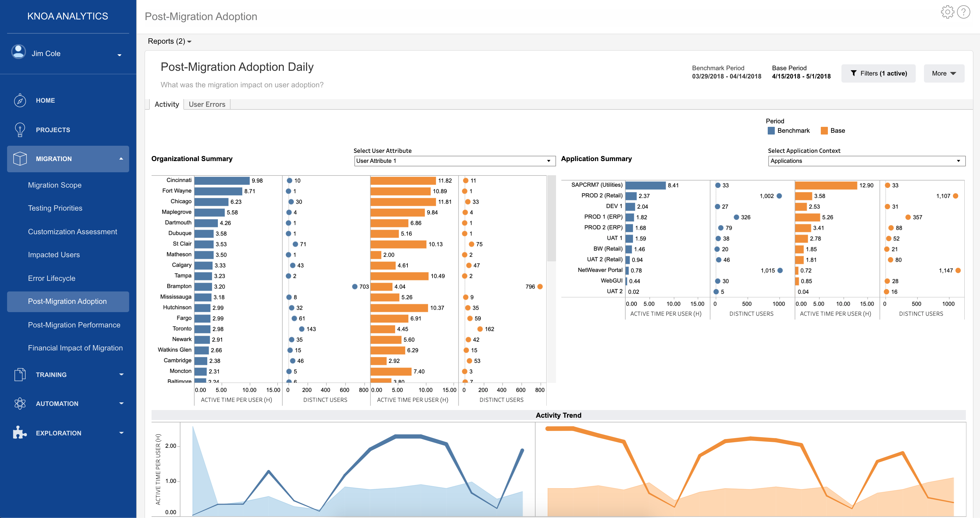Switch to the User Errors tab

[207, 104]
